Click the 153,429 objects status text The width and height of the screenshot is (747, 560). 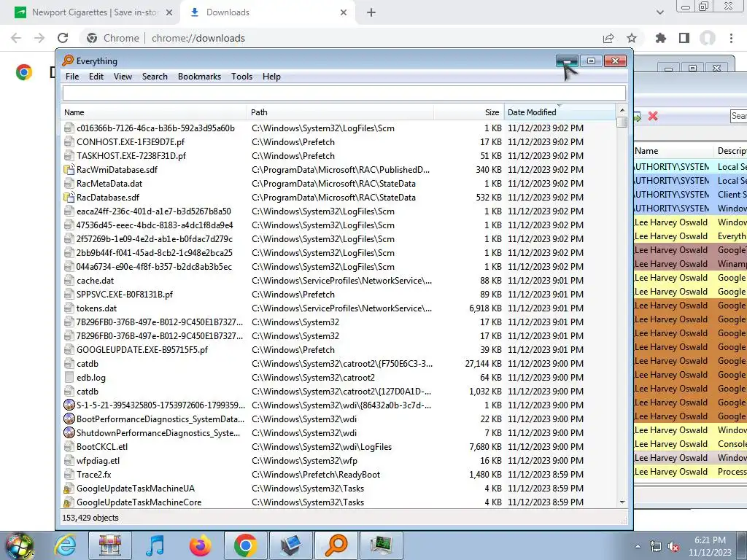90,518
